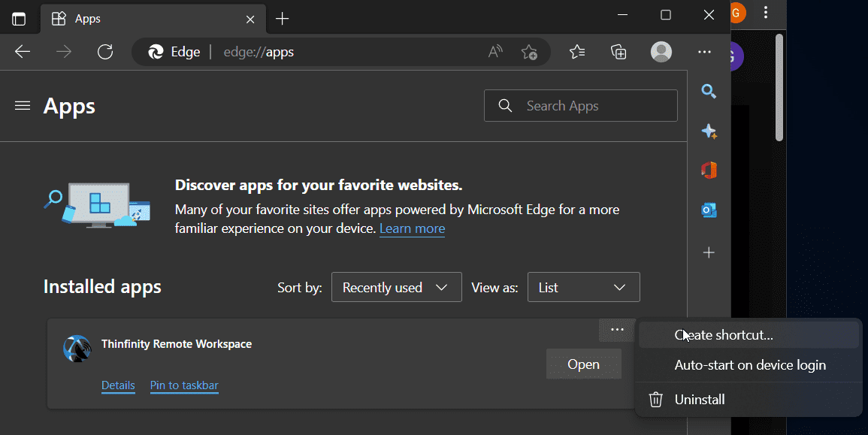Open Settings and more menu
This screenshot has width=868, height=435.
(704, 51)
